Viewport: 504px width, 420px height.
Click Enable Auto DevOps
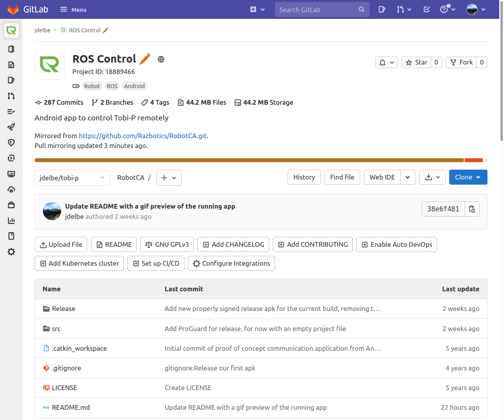396,244
